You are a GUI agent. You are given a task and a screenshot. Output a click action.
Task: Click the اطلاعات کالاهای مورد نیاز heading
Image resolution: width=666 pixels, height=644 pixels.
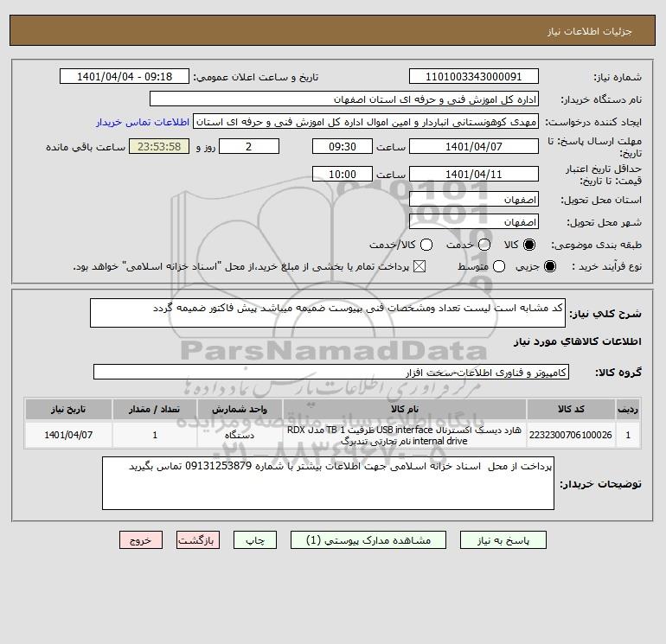coord(578,341)
